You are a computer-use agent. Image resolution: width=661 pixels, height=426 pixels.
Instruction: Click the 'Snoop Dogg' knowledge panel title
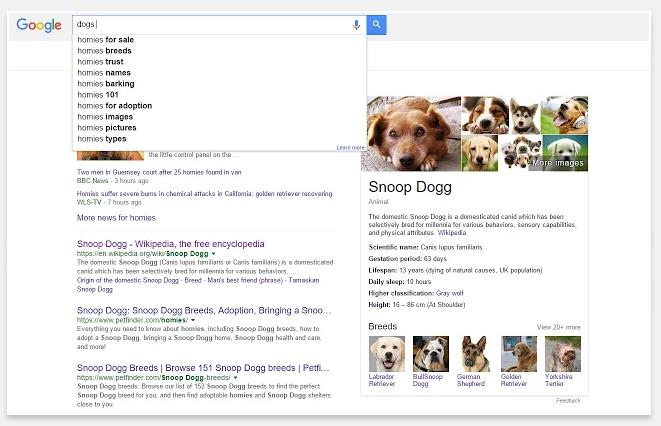tap(410, 187)
